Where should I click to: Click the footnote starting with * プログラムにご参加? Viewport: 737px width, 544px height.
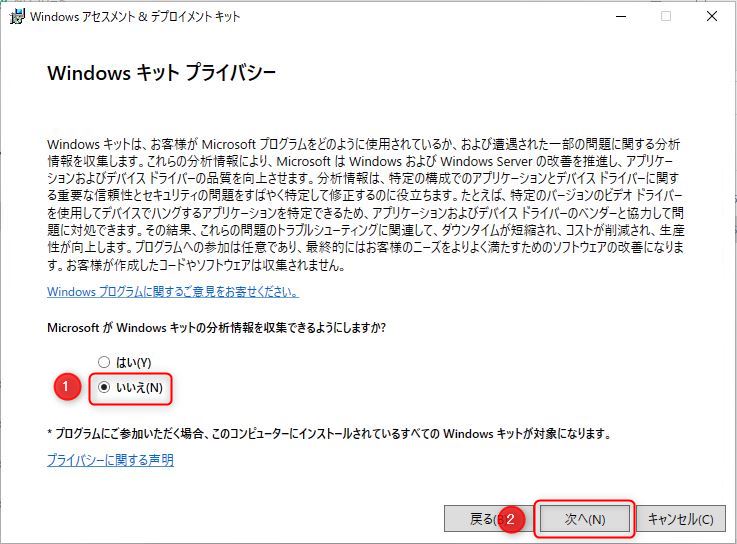(x=329, y=433)
